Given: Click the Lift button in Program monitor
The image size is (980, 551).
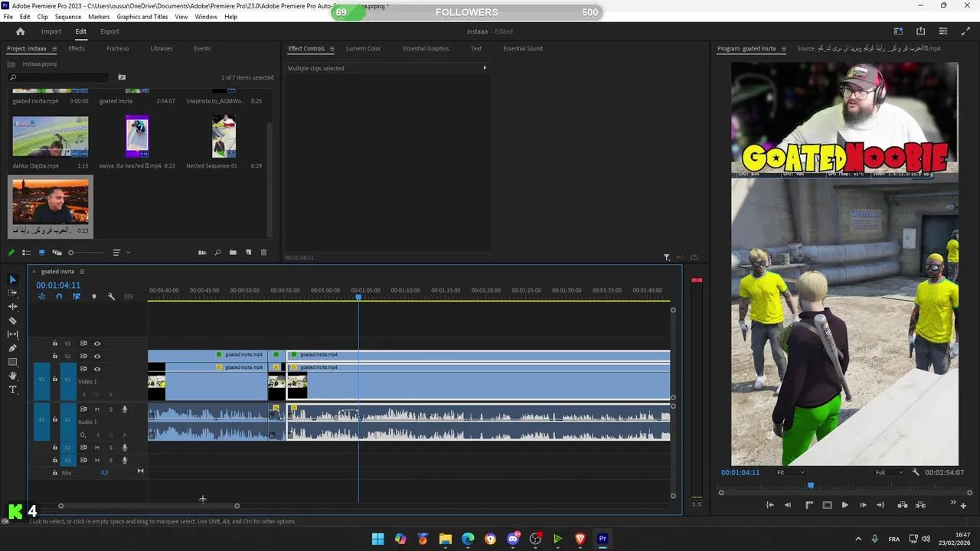Looking at the screenshot, I should pyautogui.click(x=903, y=505).
